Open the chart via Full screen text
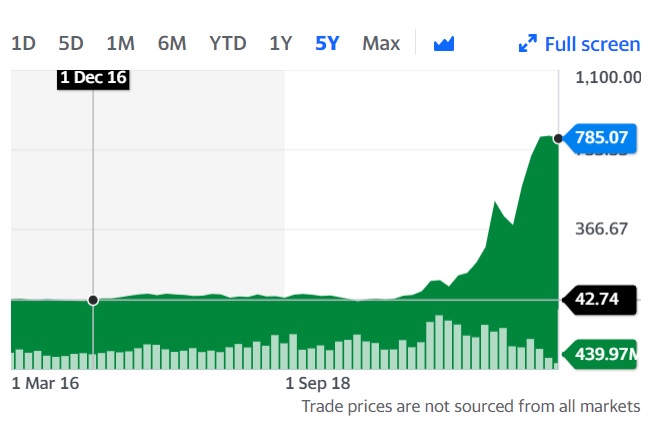This screenshot has height=437, width=649. click(x=592, y=43)
